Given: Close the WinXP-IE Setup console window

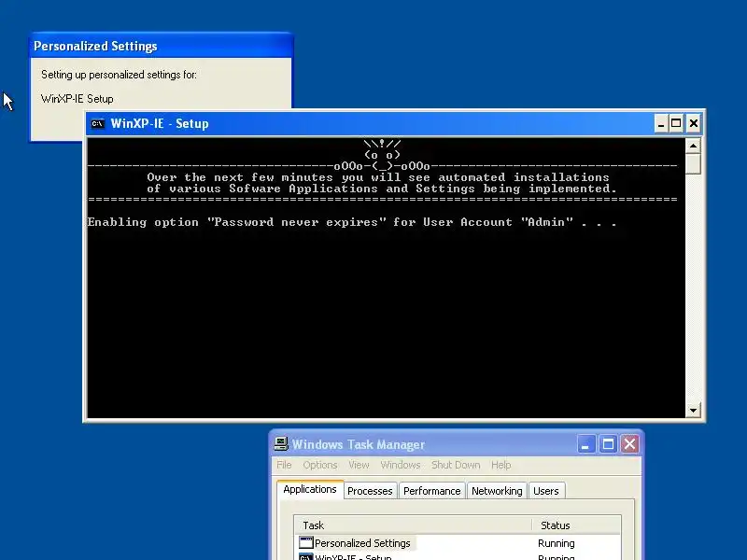Looking at the screenshot, I should [x=694, y=124].
